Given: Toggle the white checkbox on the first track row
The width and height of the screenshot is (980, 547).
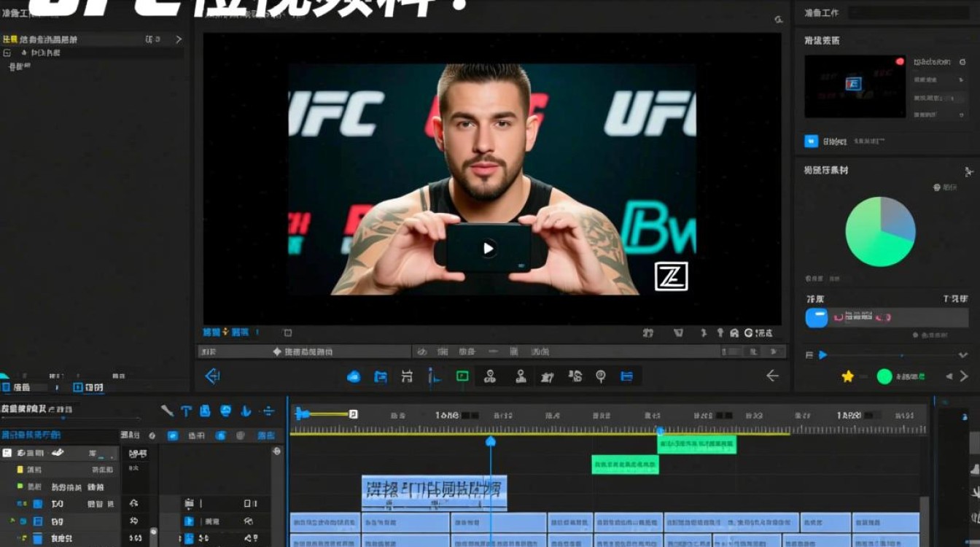Looking at the screenshot, I should [x=7, y=453].
